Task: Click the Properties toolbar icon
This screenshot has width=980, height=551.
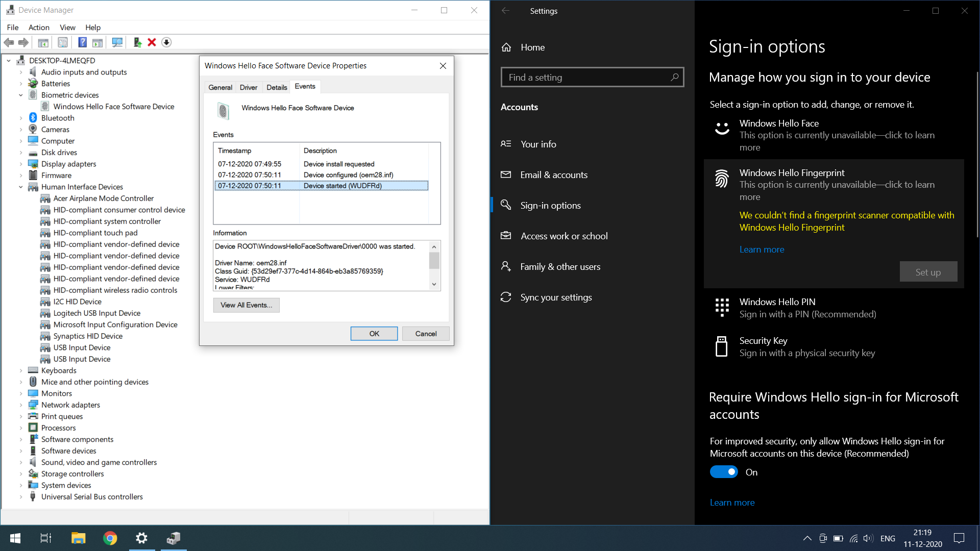Action: (62, 42)
